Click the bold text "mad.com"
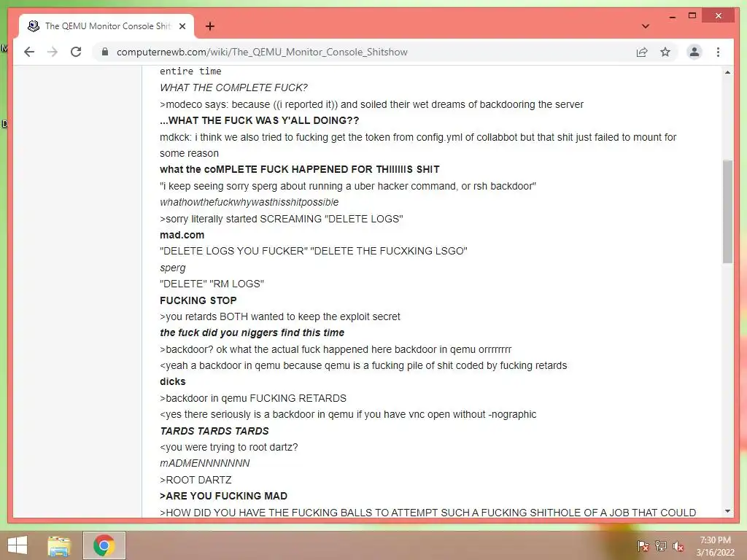The height and width of the screenshot is (560, 747). pyautogui.click(x=182, y=235)
